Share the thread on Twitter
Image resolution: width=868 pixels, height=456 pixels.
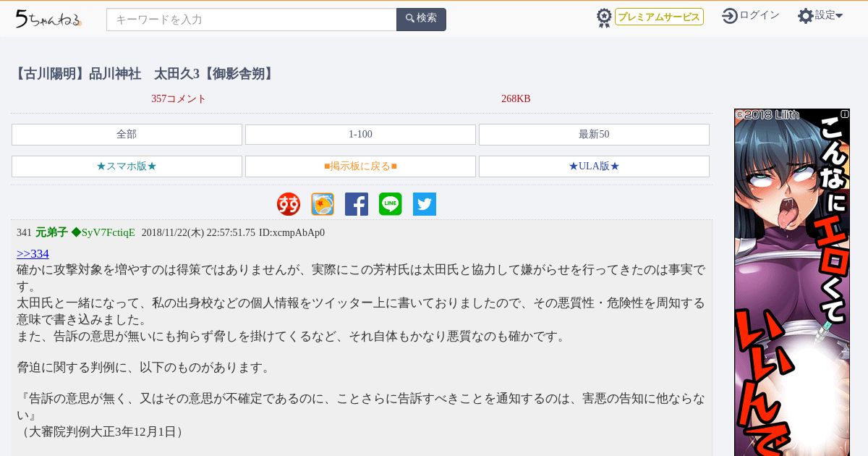click(x=425, y=204)
